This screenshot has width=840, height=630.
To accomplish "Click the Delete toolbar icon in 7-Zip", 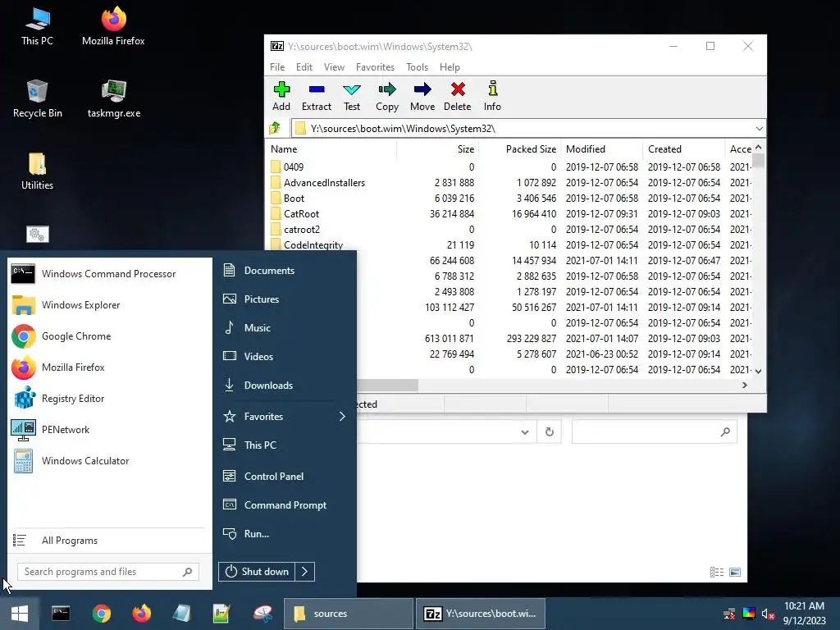I will point(458,96).
